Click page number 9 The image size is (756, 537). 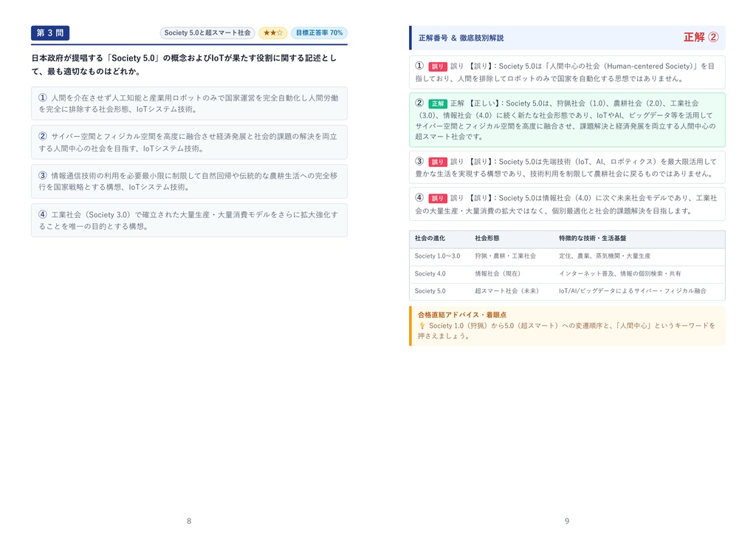coord(567,521)
